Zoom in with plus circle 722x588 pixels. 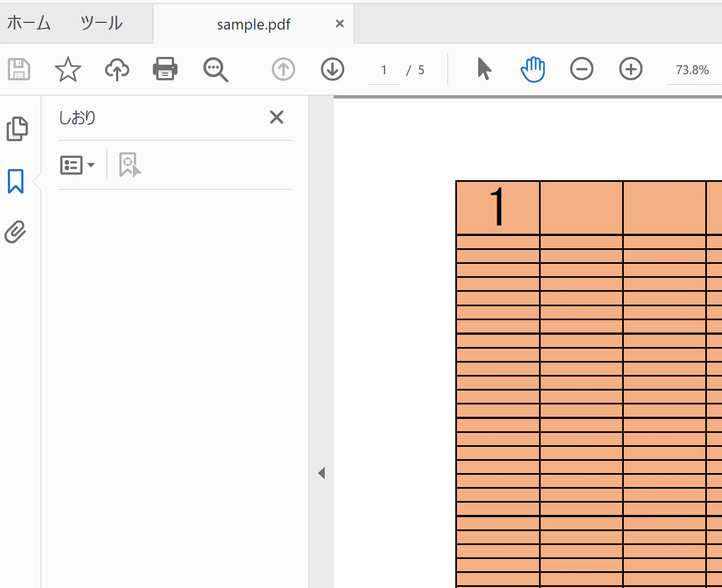631,69
